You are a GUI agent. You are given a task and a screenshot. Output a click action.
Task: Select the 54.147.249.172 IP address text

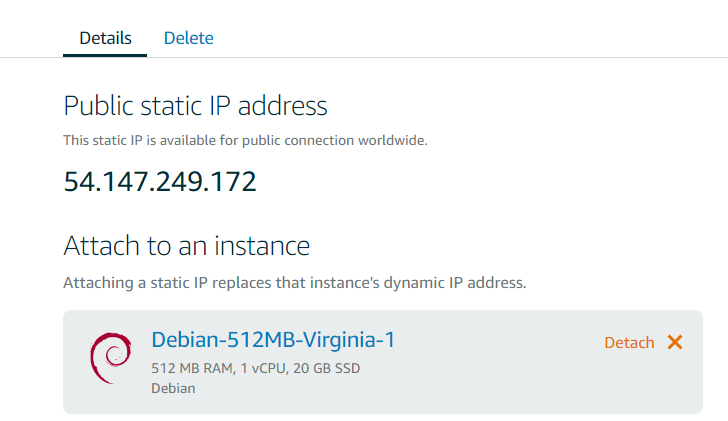click(x=160, y=182)
